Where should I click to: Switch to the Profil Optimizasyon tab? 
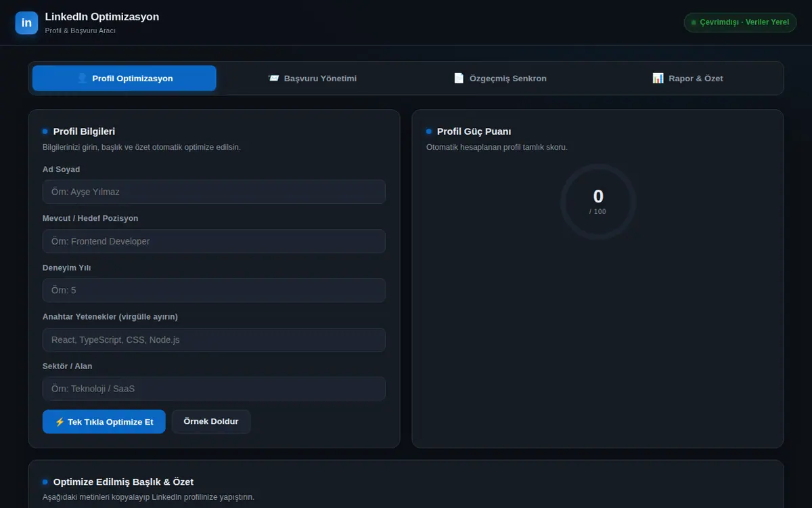(125, 78)
